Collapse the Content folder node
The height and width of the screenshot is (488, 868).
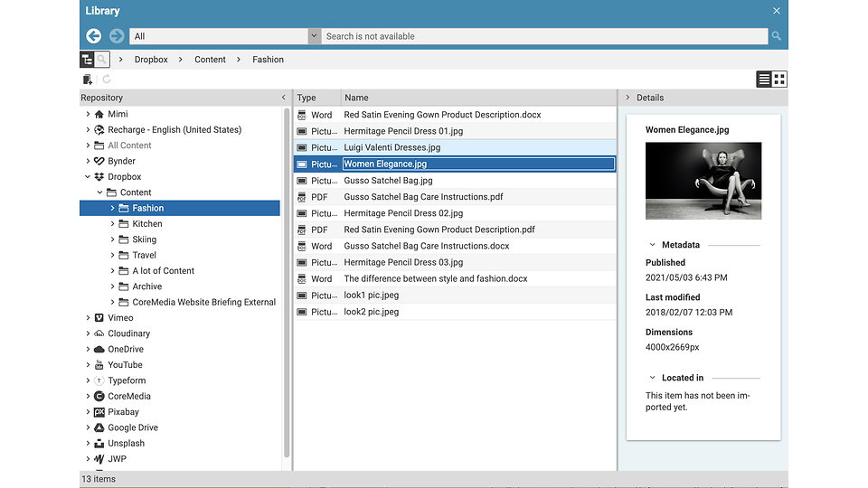[99, 192]
